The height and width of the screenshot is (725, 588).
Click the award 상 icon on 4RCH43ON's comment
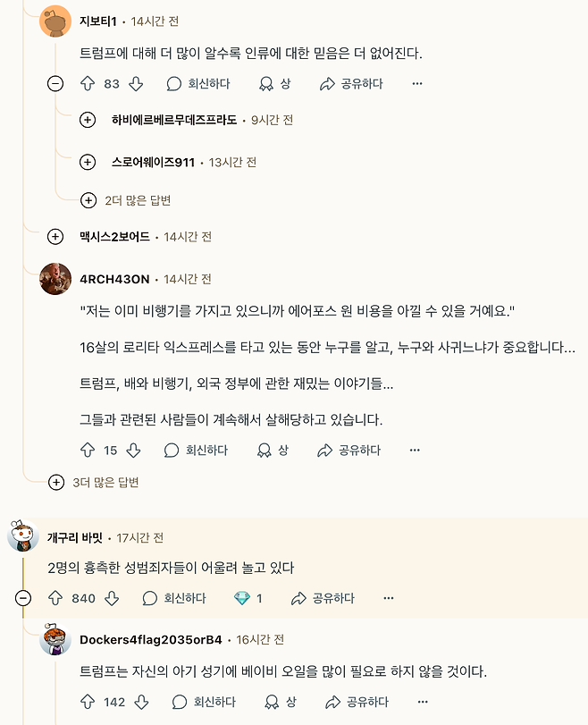pos(266,451)
